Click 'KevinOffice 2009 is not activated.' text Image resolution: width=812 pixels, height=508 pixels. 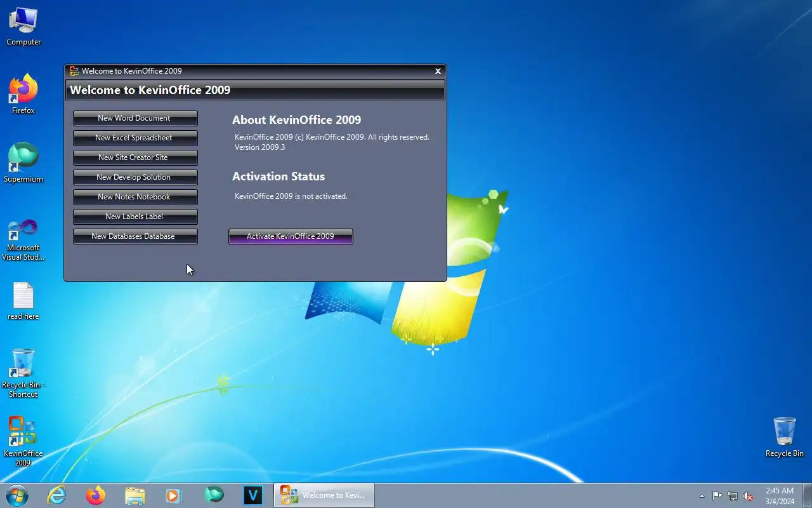[x=291, y=196]
